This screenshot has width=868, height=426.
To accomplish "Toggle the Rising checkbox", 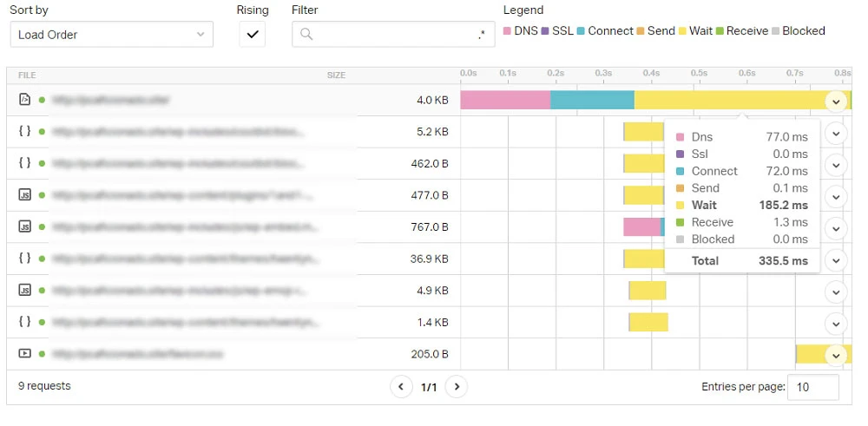I will pos(253,35).
